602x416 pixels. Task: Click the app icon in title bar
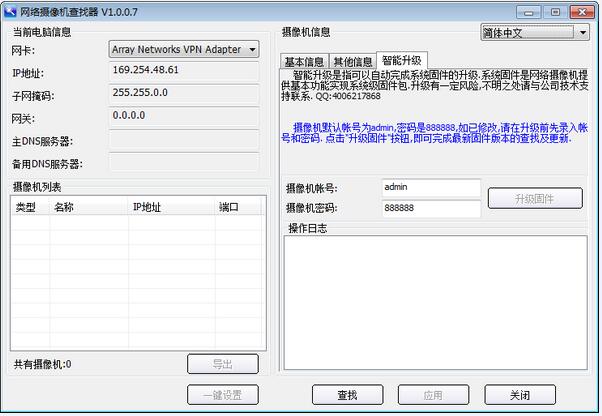(10, 12)
